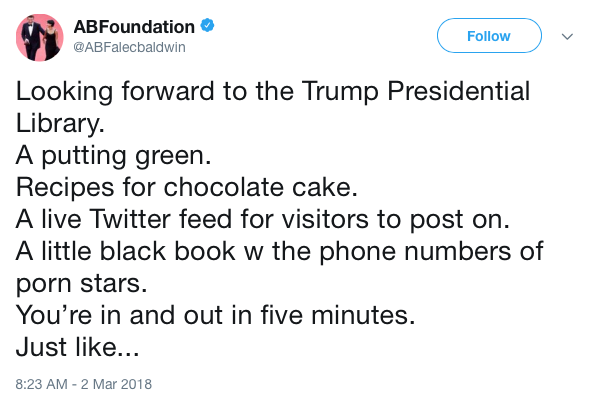Viewport: 593px width, 398px height.
Task: Click the "2 Mar 2018" date text
Action: (116, 384)
